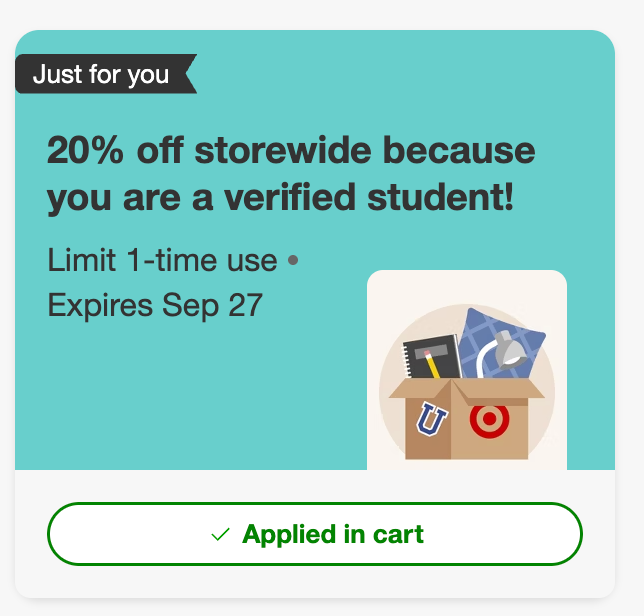This screenshot has height=616, width=644.
Task: Click the black spiral notebook illustration
Action: (431, 356)
